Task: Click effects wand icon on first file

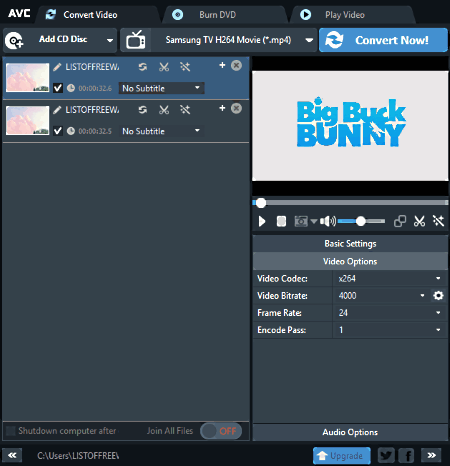Action: pyautogui.click(x=185, y=67)
